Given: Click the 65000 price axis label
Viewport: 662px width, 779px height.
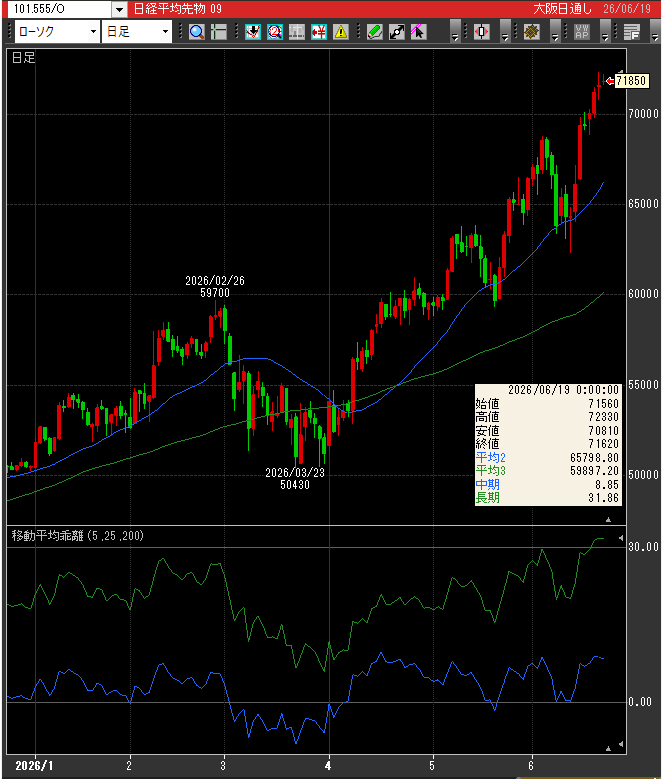Looking at the screenshot, I should tap(643, 204).
